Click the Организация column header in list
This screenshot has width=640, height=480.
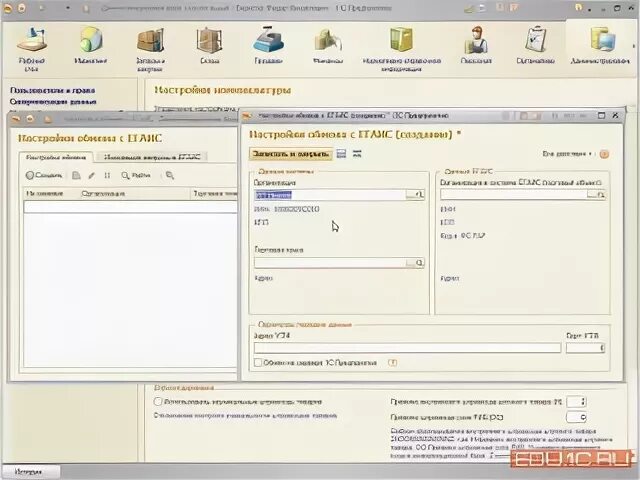click(x=135, y=193)
